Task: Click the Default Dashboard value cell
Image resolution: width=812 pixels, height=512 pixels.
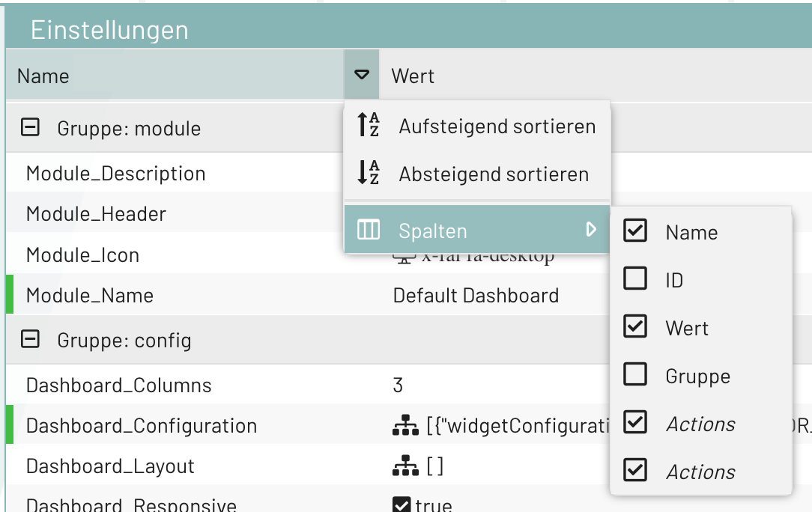Action: pos(475,295)
